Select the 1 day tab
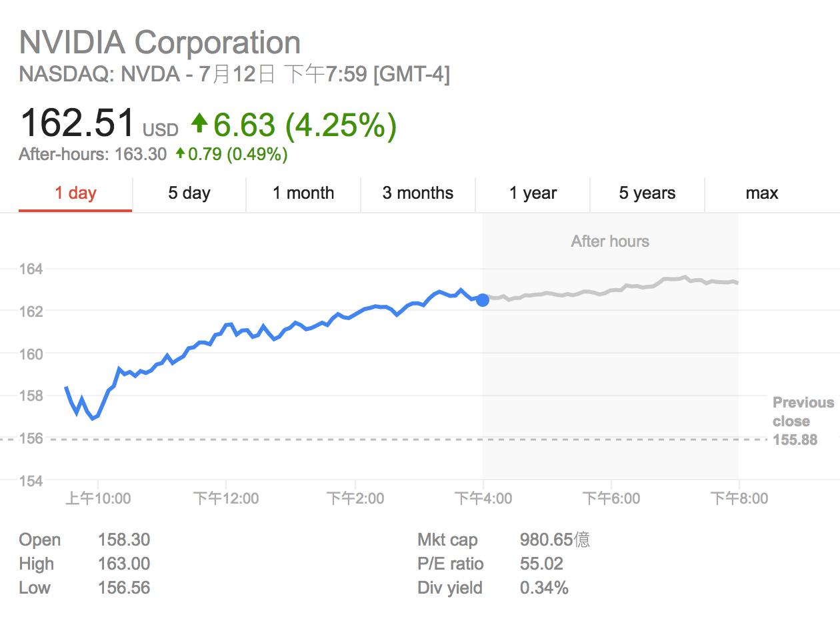This screenshot has height=631, width=840. point(75,193)
